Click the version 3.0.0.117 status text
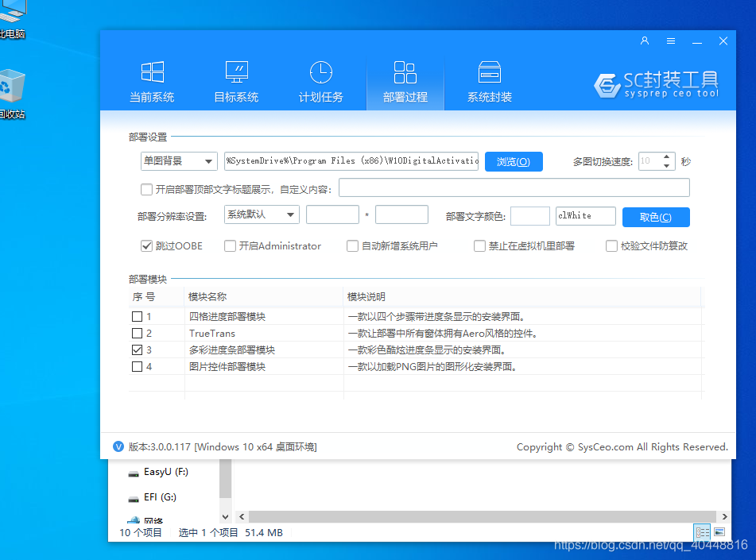The height and width of the screenshot is (560, 756). coord(223,446)
